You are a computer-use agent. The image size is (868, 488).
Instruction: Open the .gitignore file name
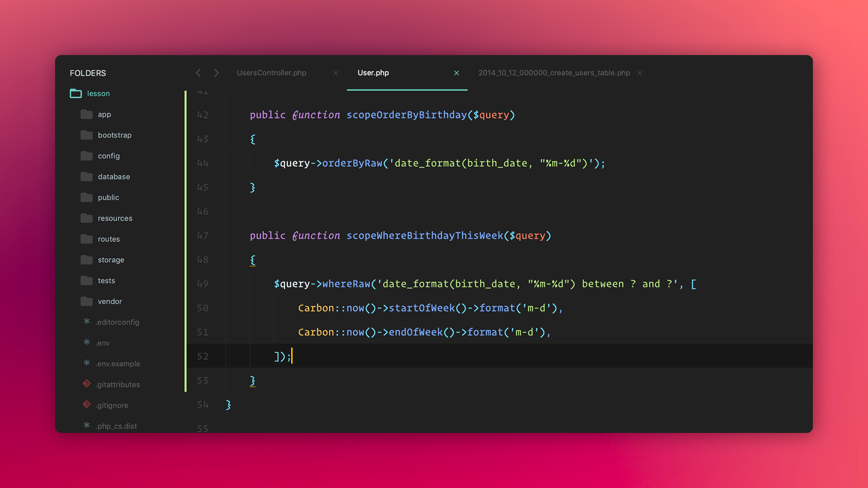click(111, 405)
